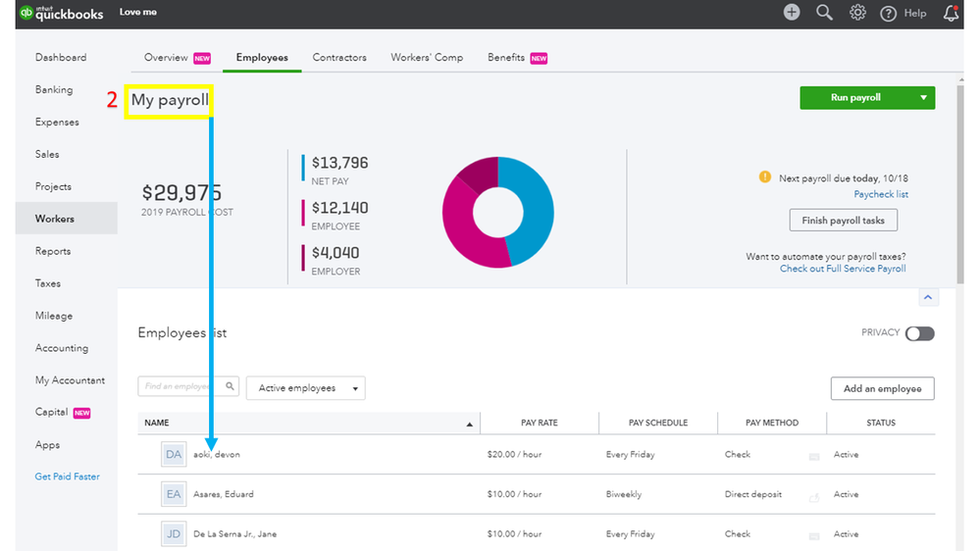
Task: Open the Run payroll dropdown arrow
Action: tap(923, 98)
